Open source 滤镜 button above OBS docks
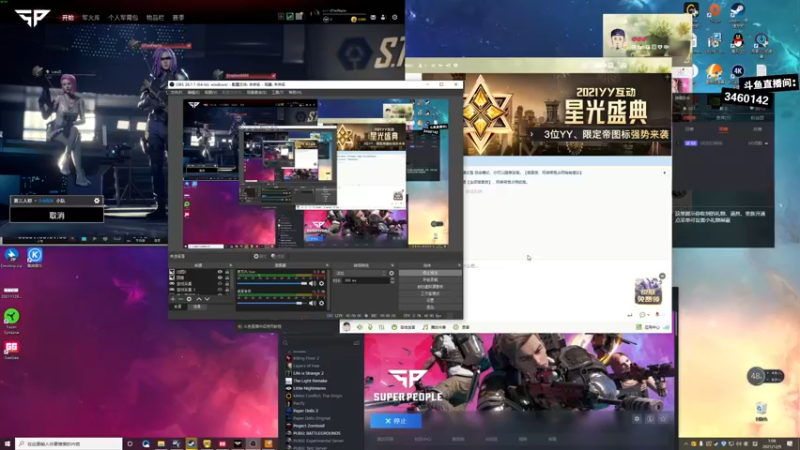Screen dimensions: 800x450 pyautogui.click(x=278, y=256)
